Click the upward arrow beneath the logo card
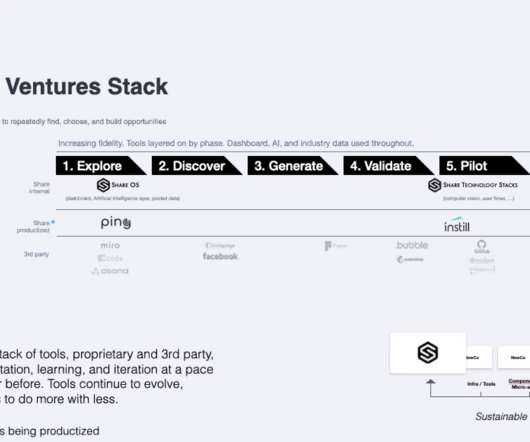 [x=430, y=387]
